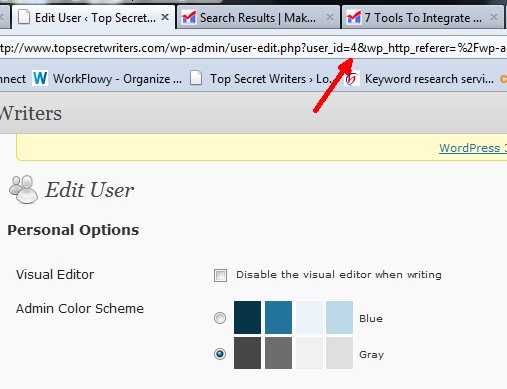Switch to the 7 Tools To Integrate tab
This screenshot has height=389, width=507.
pos(423,18)
